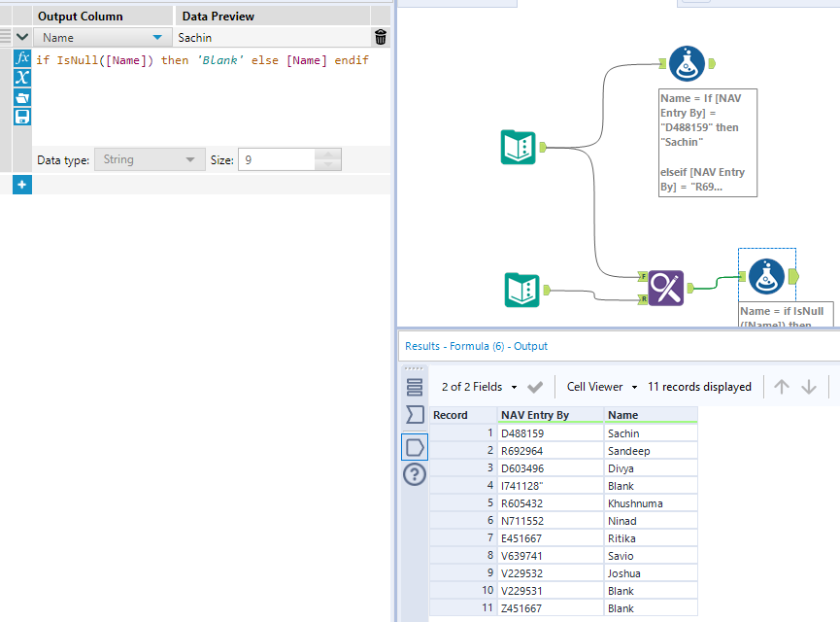Open the Output Column Name dropdown
The image size is (840, 622).
(156, 37)
